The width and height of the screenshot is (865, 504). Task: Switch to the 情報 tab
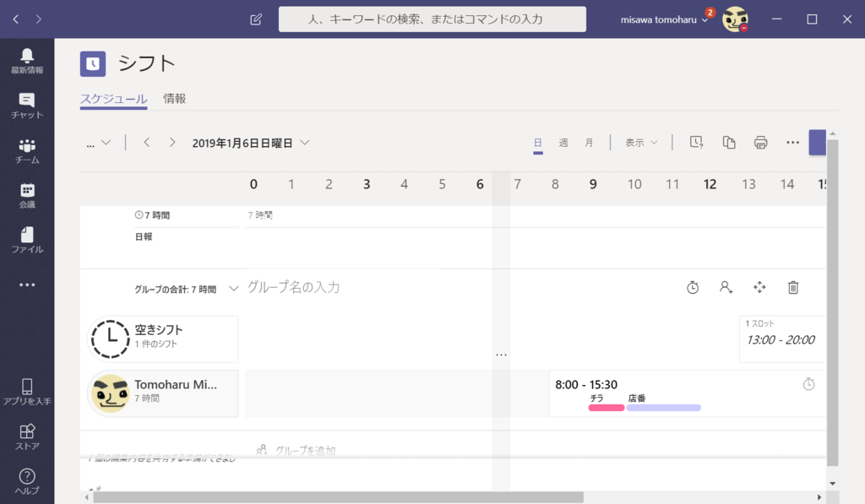[174, 97]
